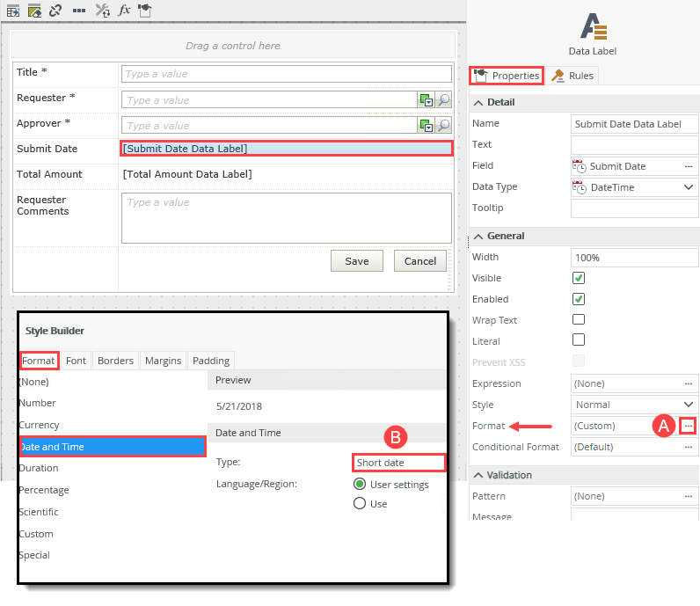Click the Text property input field
Image resolution: width=700 pixels, height=606 pixels.
pyautogui.click(x=634, y=145)
